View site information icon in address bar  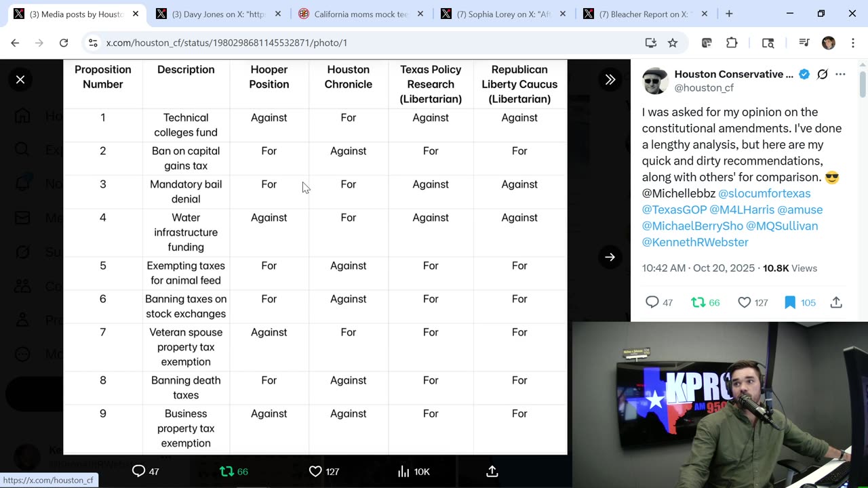point(94,43)
